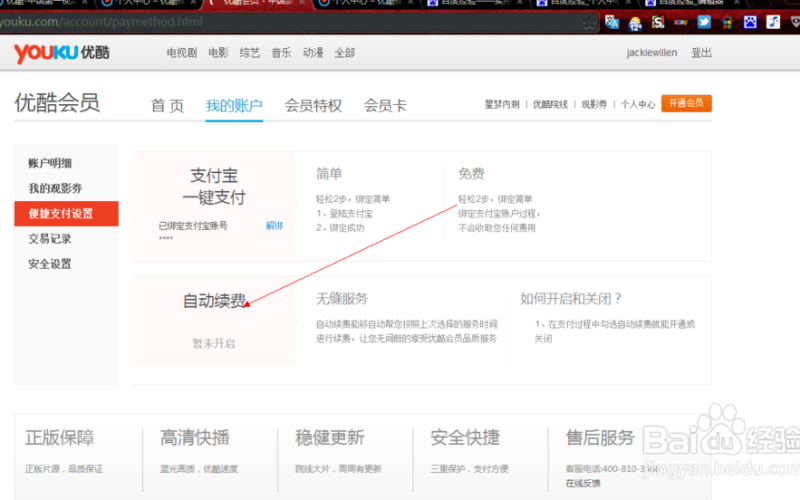Viewport: 800px width, 500px height.
Task: Open the eBay extension icon
Action: [681, 22]
